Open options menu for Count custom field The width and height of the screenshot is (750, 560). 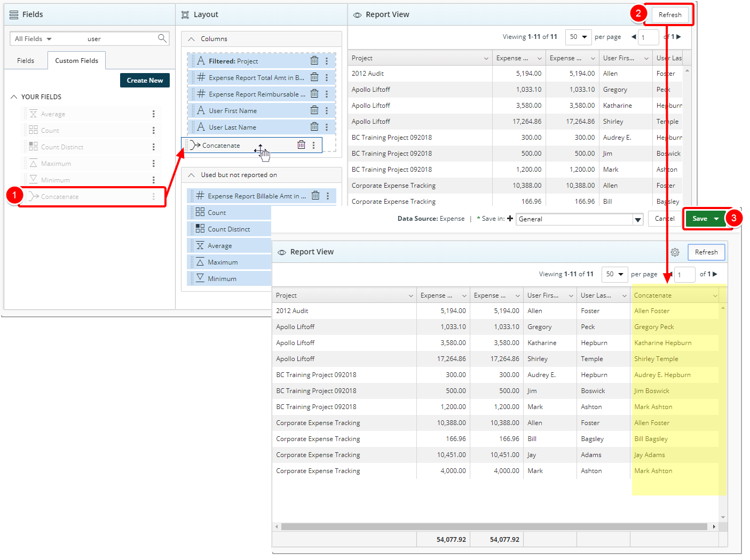[x=154, y=131]
